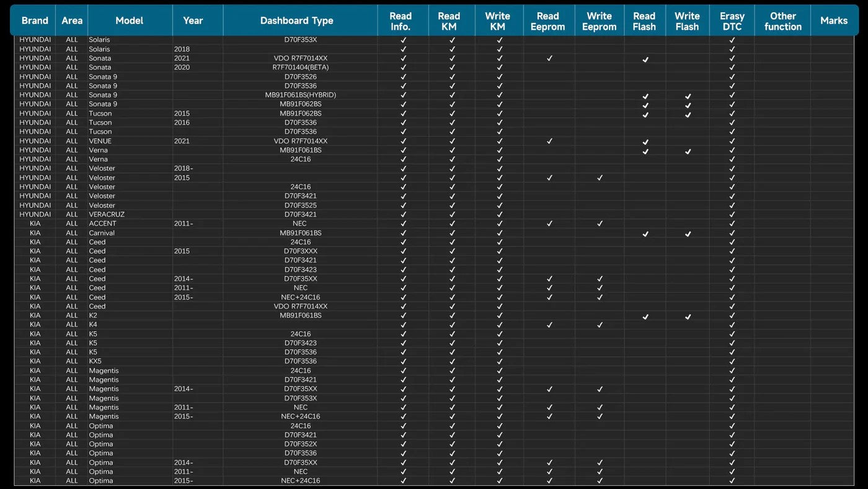The width and height of the screenshot is (868, 489).
Task: Select the Marks column header
Action: [x=833, y=20]
